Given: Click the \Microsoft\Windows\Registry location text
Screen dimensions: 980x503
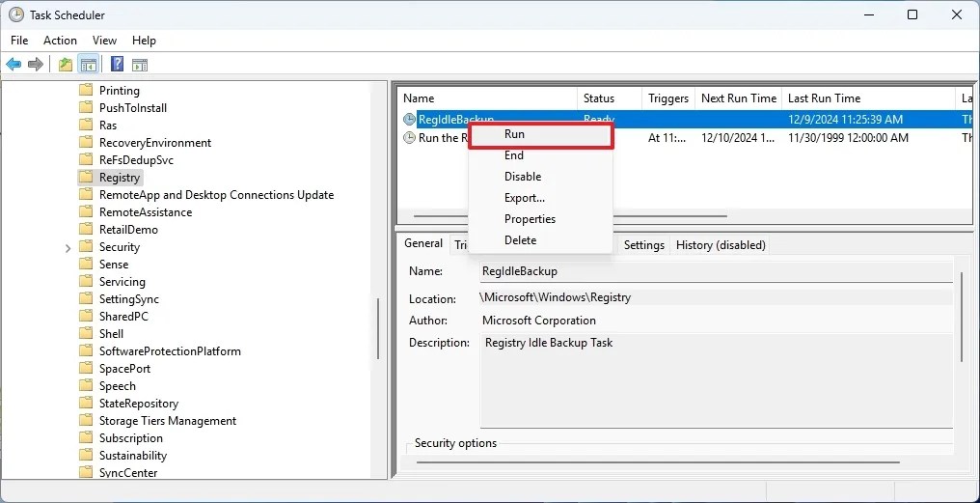Looking at the screenshot, I should pos(555,297).
